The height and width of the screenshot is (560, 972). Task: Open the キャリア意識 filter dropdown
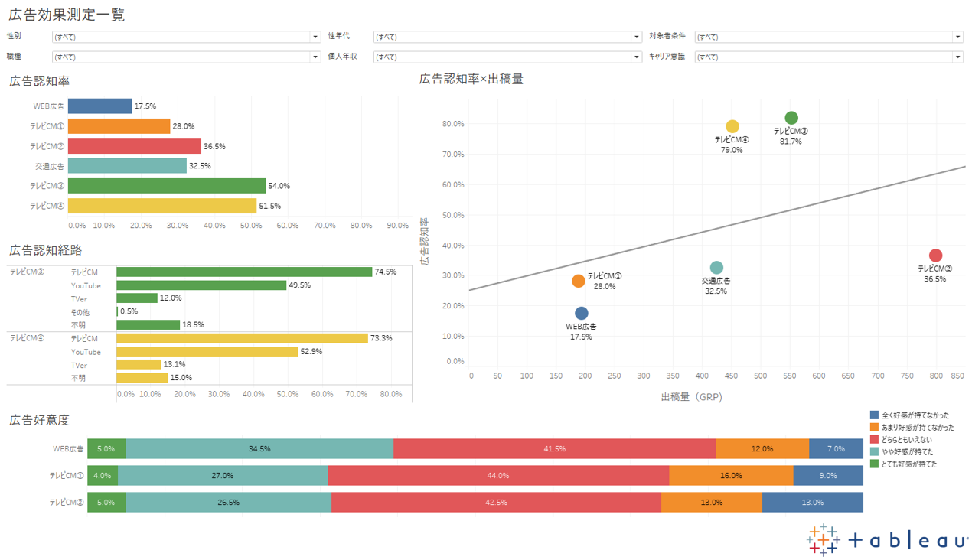pyautogui.click(x=829, y=57)
